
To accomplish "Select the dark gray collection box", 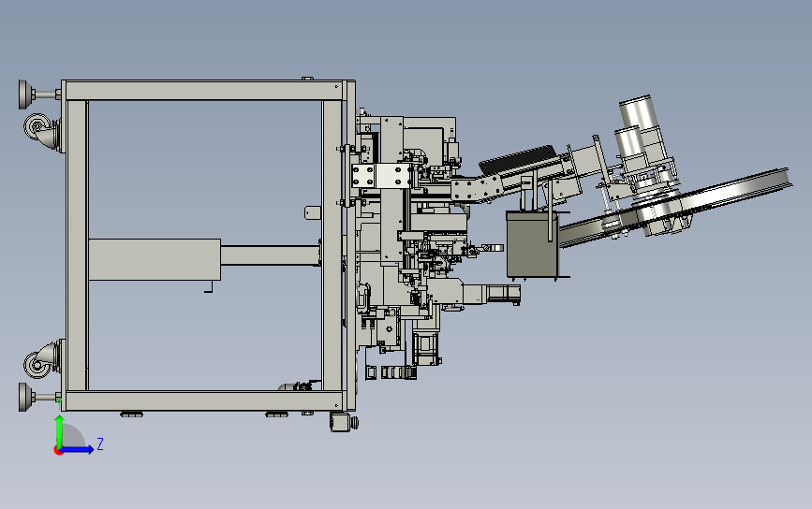I will 532,243.
